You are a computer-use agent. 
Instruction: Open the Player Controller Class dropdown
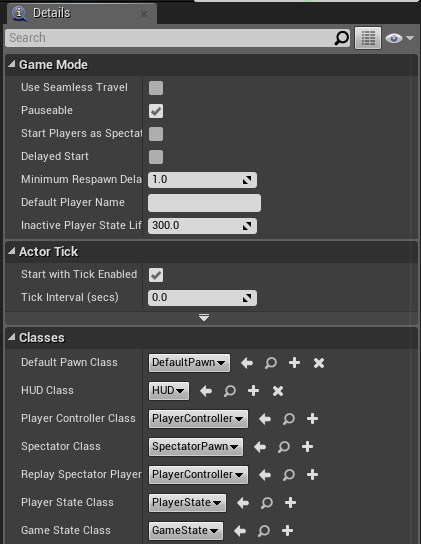pyautogui.click(x=198, y=419)
